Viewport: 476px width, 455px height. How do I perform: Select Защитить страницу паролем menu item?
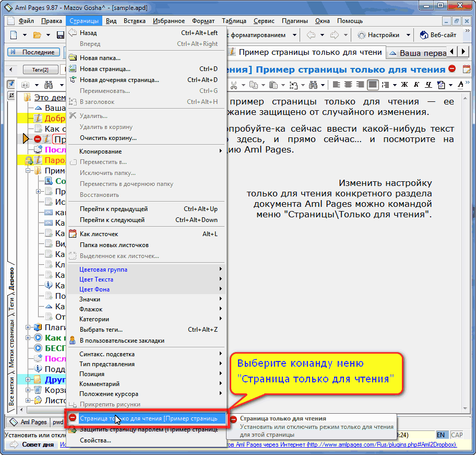[146, 429]
